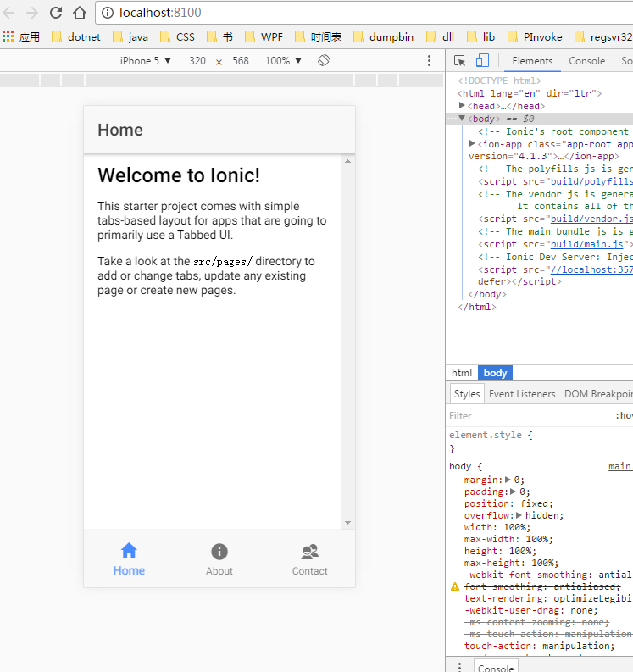Screen dimensions: 633x672
Task: Switch to the Console tab
Action: (x=586, y=61)
